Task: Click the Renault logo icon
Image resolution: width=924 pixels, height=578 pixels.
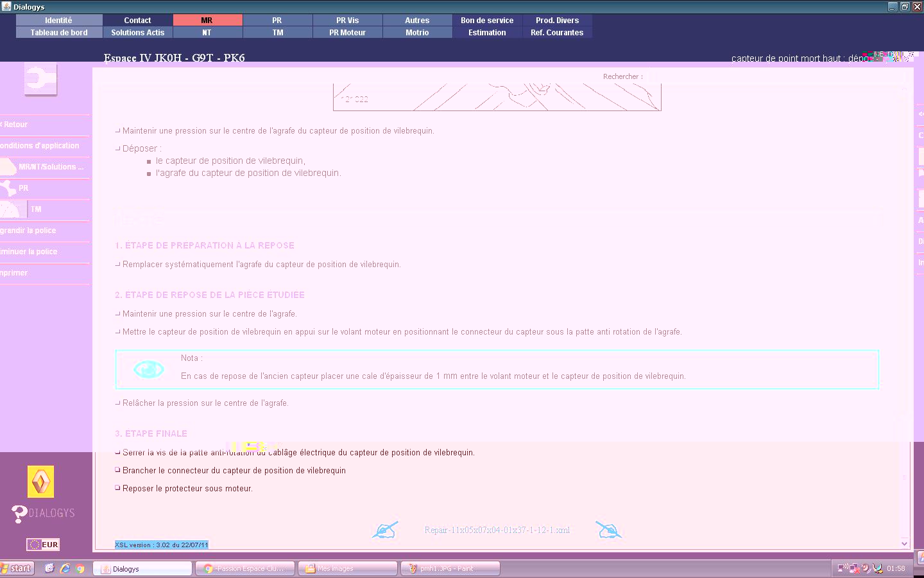Action: pyautogui.click(x=40, y=482)
